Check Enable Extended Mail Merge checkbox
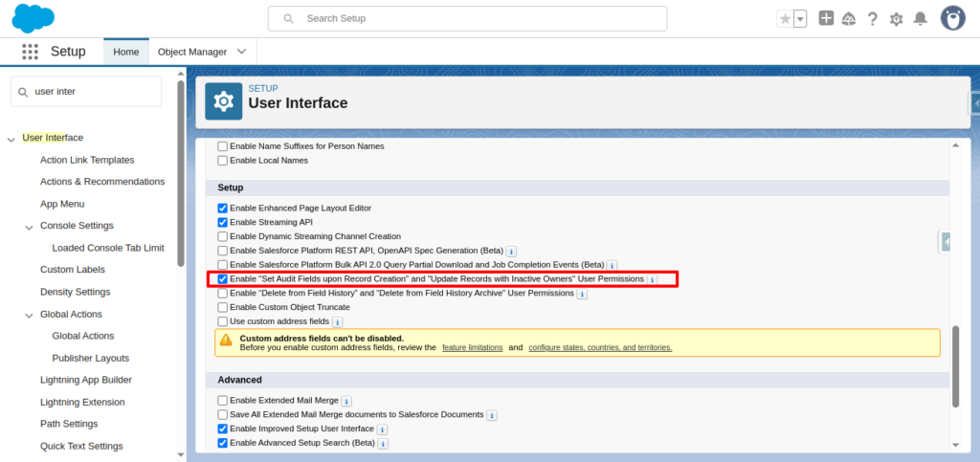 point(222,400)
